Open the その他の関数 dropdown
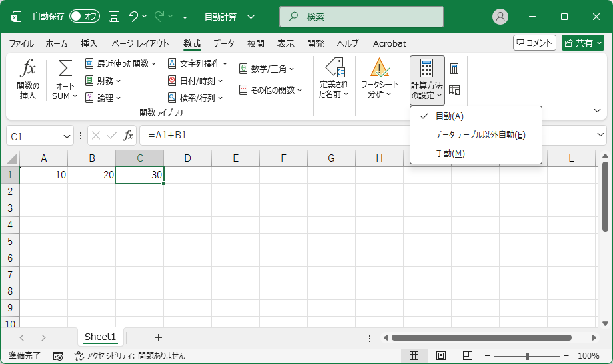This screenshot has height=364, width=613. point(271,91)
